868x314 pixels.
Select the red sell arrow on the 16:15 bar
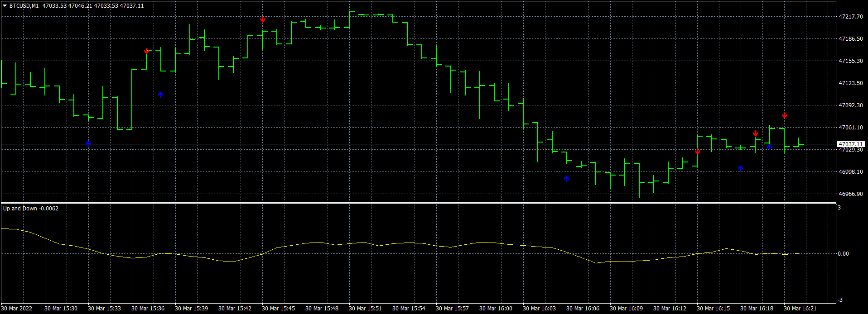(698, 152)
